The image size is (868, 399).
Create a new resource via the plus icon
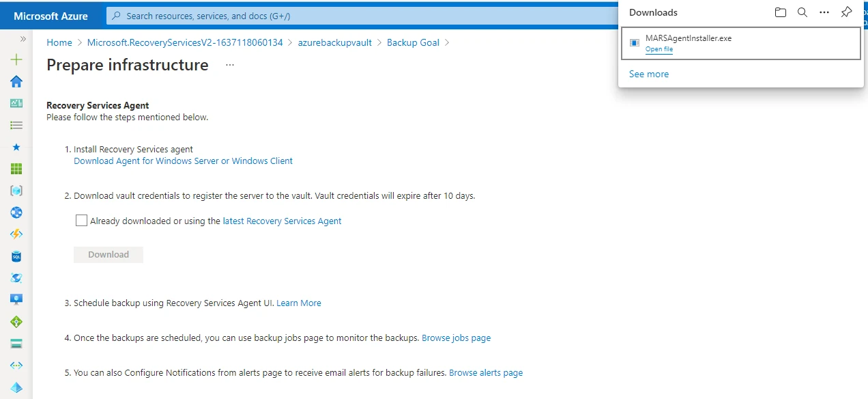click(x=16, y=59)
